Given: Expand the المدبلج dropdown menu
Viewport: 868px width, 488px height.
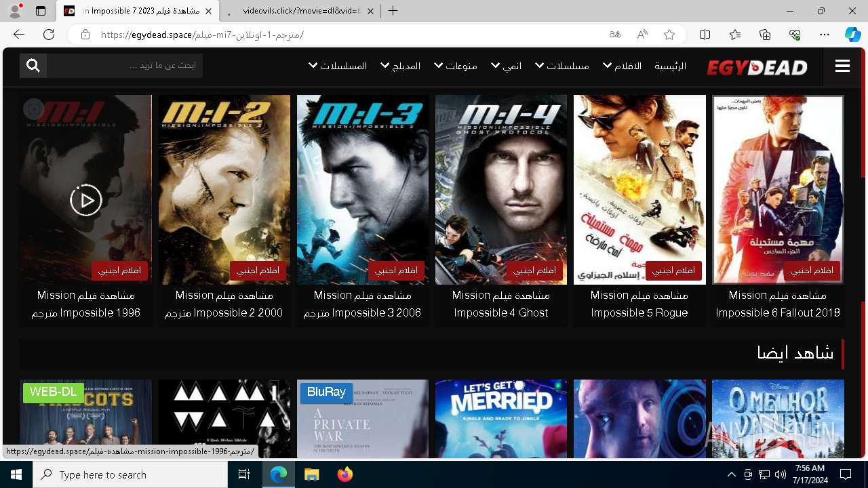Looking at the screenshot, I should [400, 66].
